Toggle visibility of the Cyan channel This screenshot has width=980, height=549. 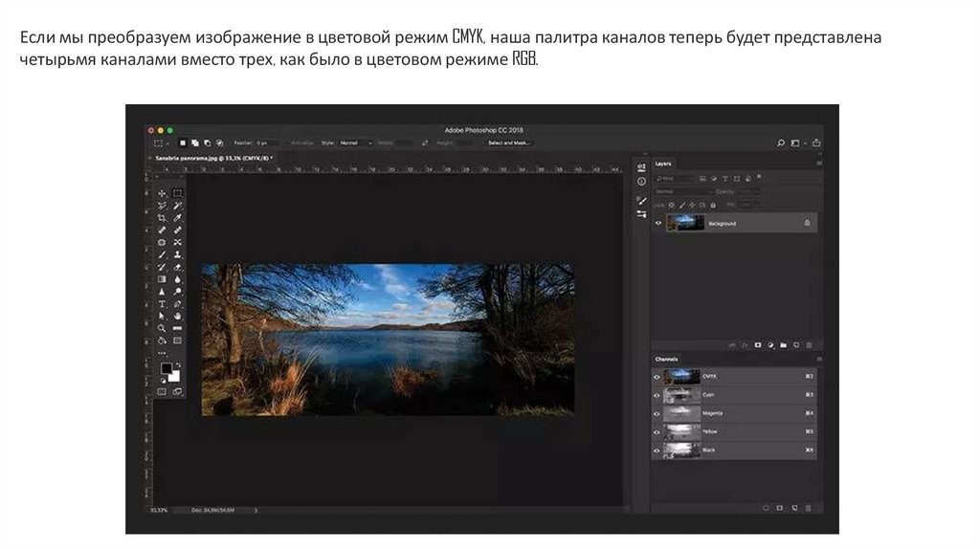click(657, 395)
